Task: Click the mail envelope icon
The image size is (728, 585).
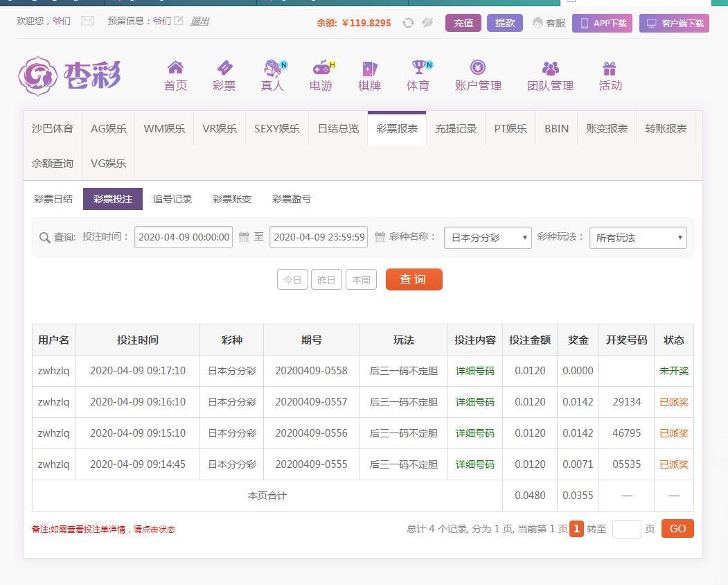Action: tap(87, 21)
